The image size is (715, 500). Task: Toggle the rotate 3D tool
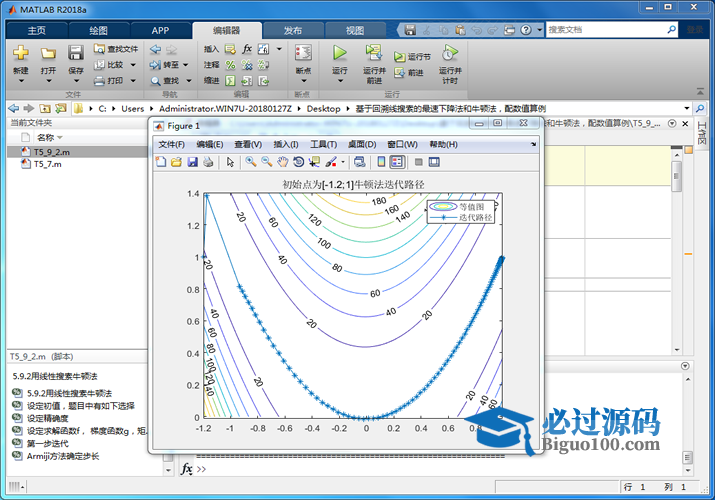click(x=298, y=162)
